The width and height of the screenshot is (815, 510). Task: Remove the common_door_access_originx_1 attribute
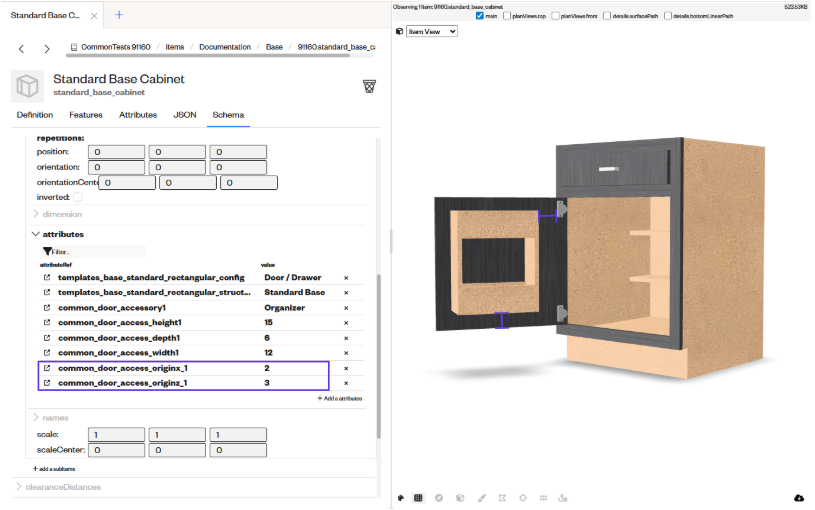[x=346, y=369]
